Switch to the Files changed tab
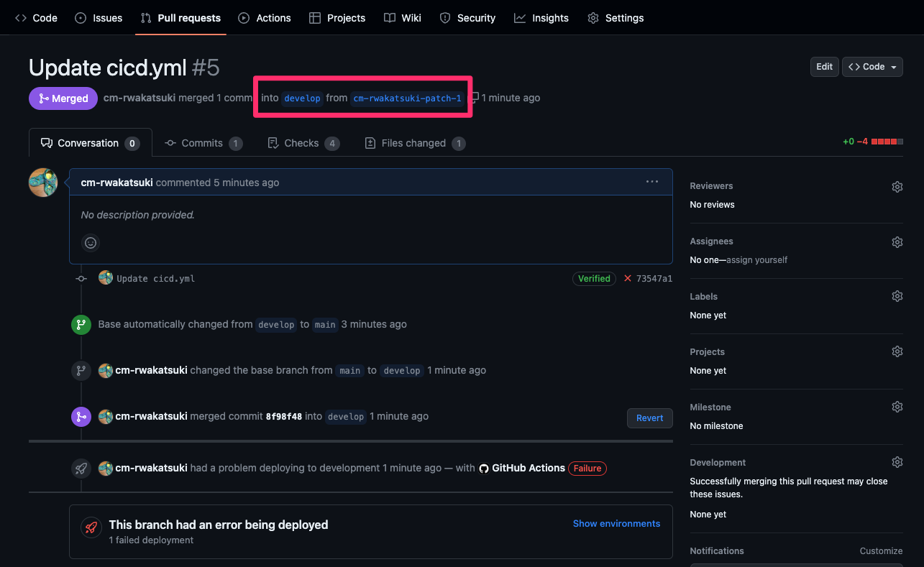The image size is (924, 567). 415,143
